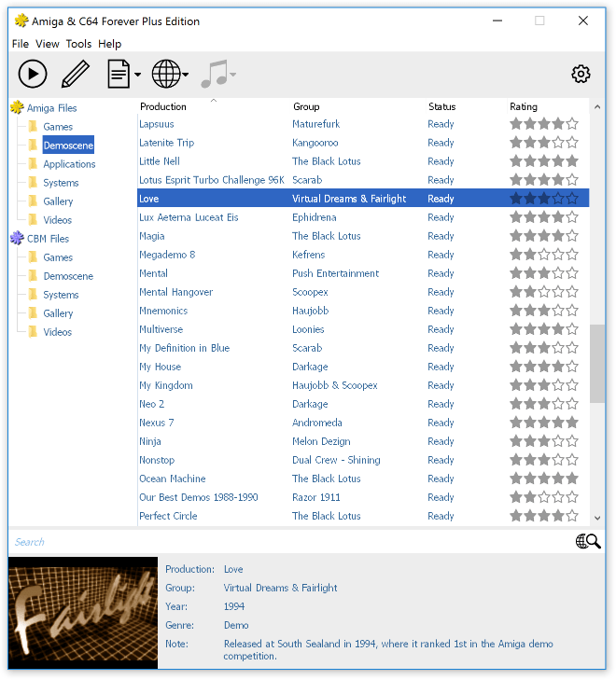Select the Ocean Machine row
The width and height of the screenshot is (616, 680).
tap(363, 479)
